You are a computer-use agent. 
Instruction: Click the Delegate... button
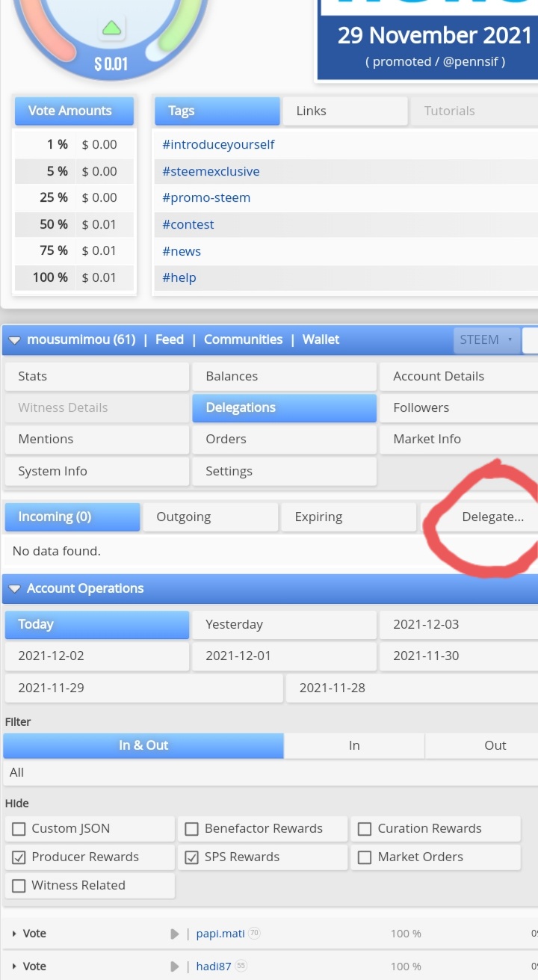[x=479, y=517]
